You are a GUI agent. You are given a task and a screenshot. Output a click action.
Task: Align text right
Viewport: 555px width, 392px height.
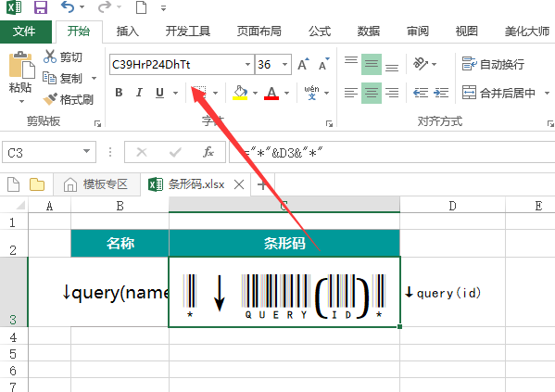tap(392, 93)
